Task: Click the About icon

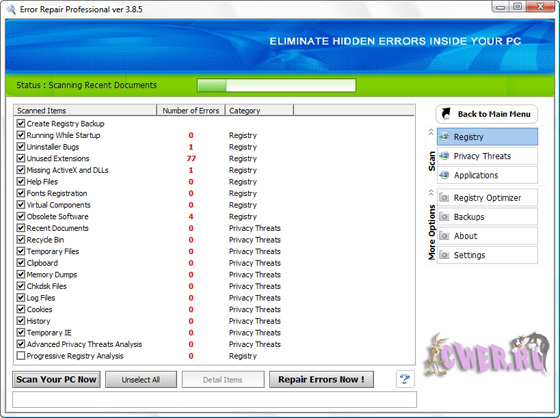Action: pos(444,236)
